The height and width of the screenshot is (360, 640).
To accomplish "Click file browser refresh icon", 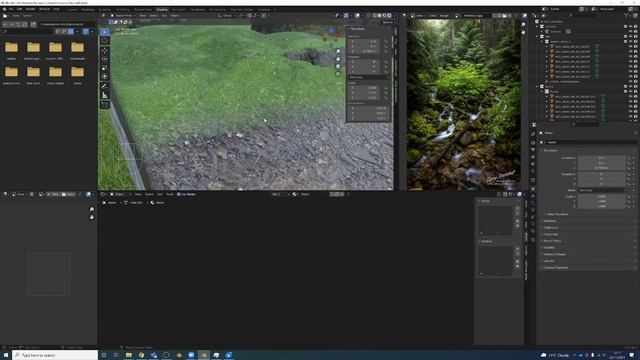I will 23,24.
